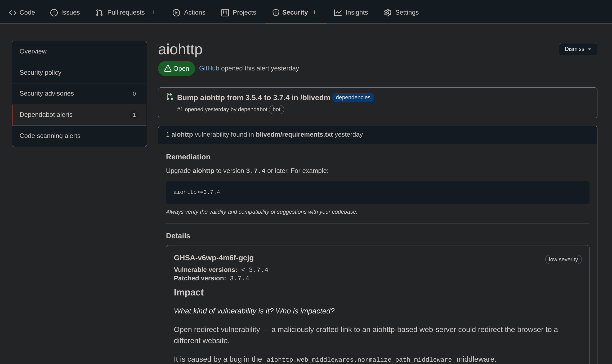This screenshot has width=612, height=364.
Task: Click the Projects board icon
Action: [x=225, y=13]
